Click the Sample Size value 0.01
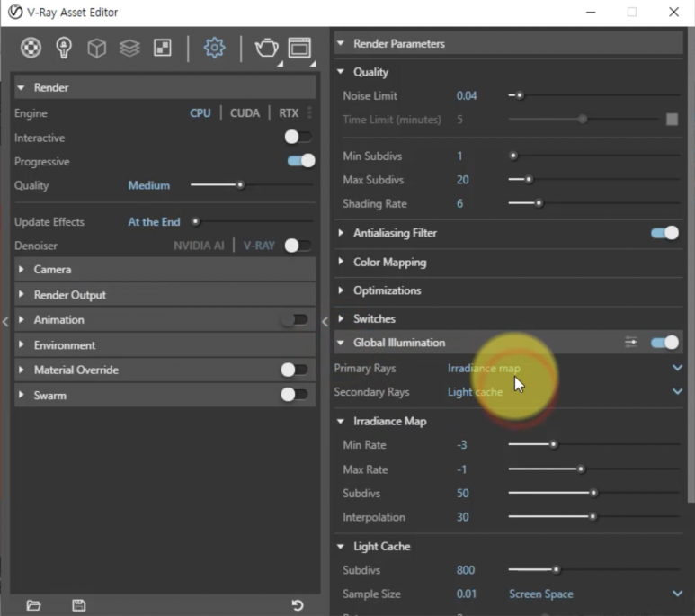Image resolution: width=695 pixels, height=616 pixels. tap(467, 594)
